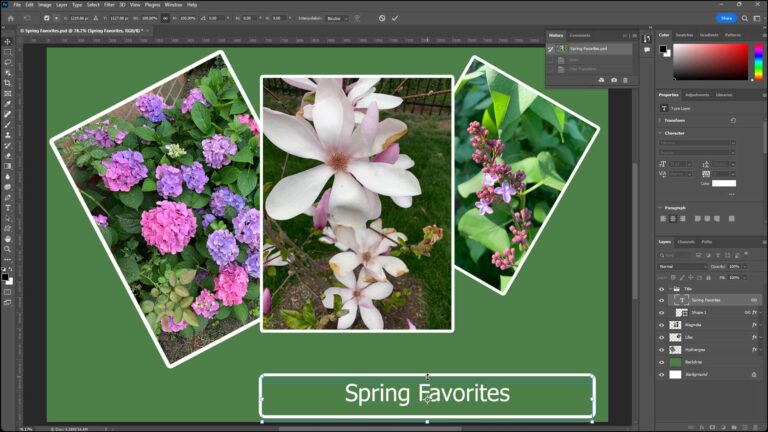Create new snapshot camera icon in History panel

614,80
